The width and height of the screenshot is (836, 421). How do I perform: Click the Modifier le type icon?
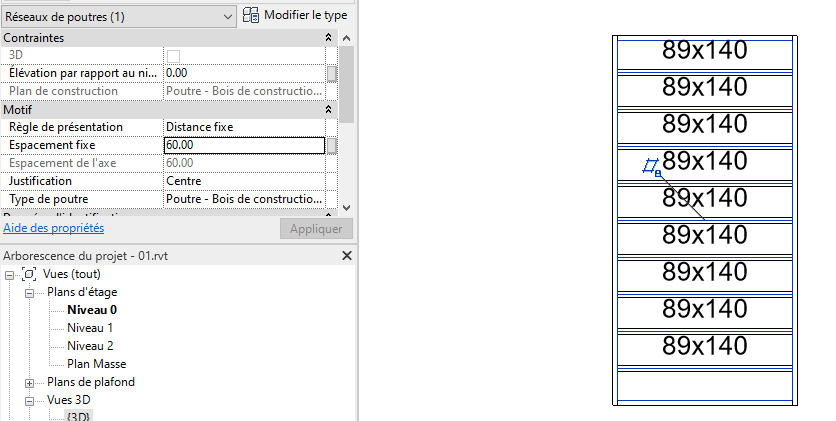point(251,15)
